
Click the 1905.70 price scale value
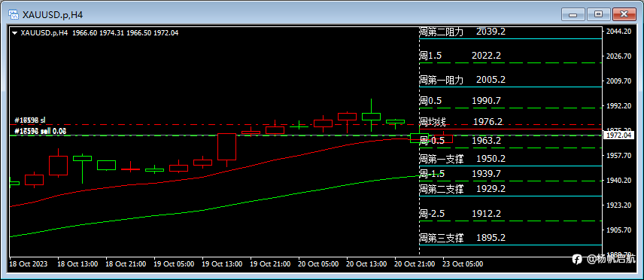click(620, 230)
